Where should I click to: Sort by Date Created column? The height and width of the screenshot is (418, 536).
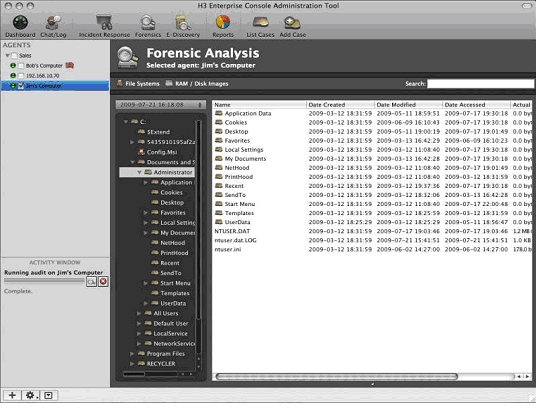340,105
